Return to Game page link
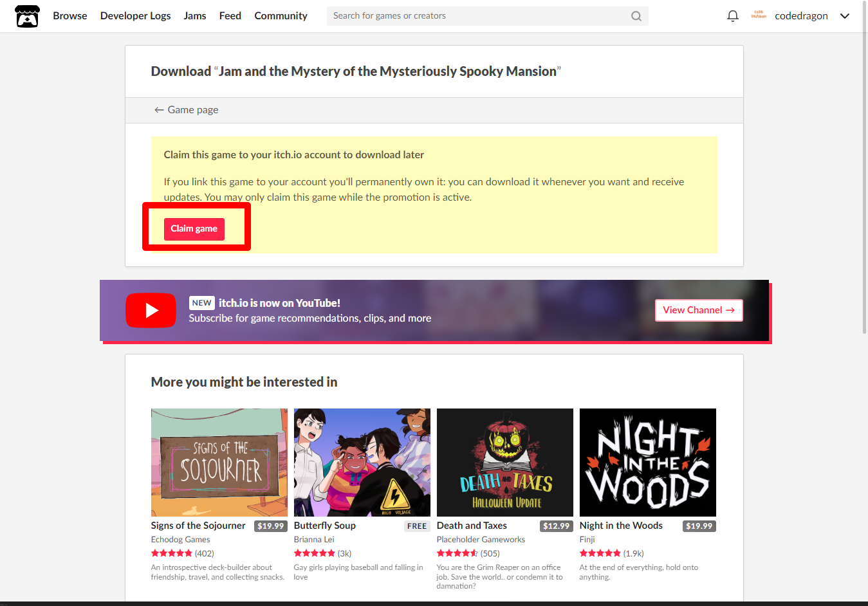The height and width of the screenshot is (606, 868). pyautogui.click(x=186, y=110)
